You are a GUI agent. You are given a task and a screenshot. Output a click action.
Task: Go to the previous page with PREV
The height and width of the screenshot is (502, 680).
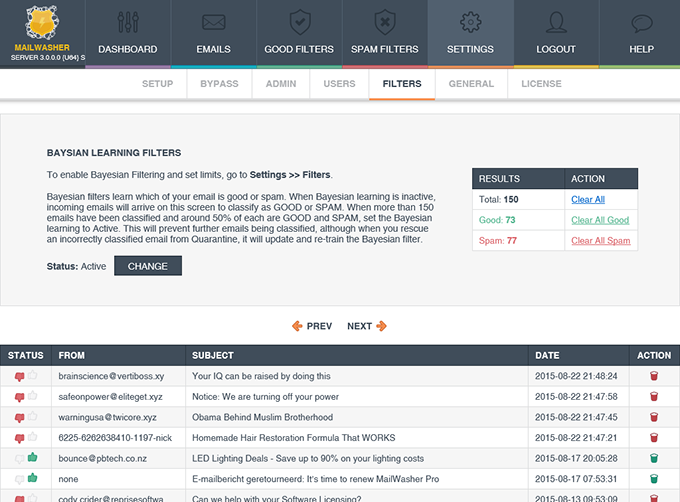pos(312,326)
